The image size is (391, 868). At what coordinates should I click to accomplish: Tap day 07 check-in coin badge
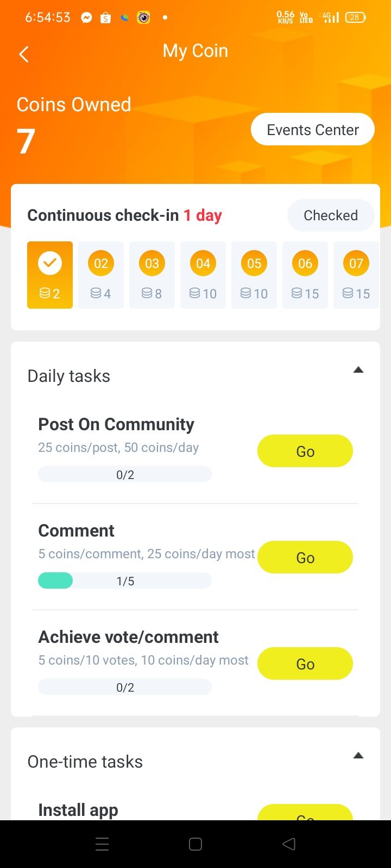coord(356,264)
